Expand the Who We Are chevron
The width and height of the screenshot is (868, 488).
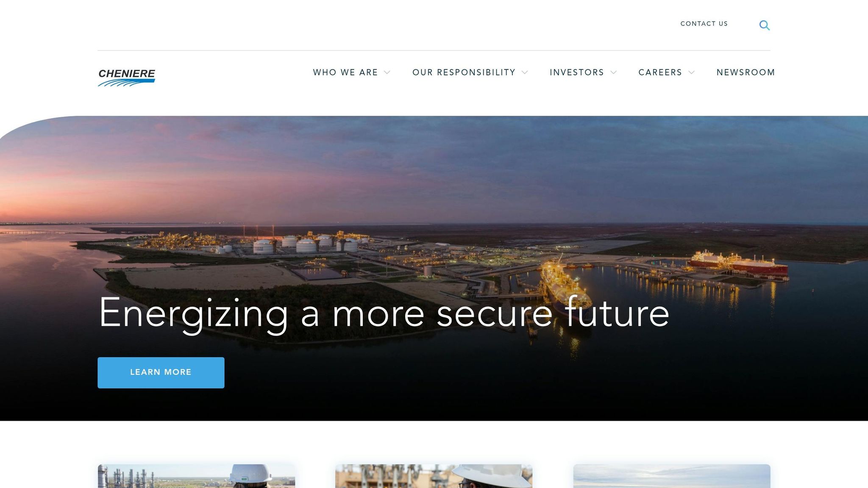(x=387, y=72)
